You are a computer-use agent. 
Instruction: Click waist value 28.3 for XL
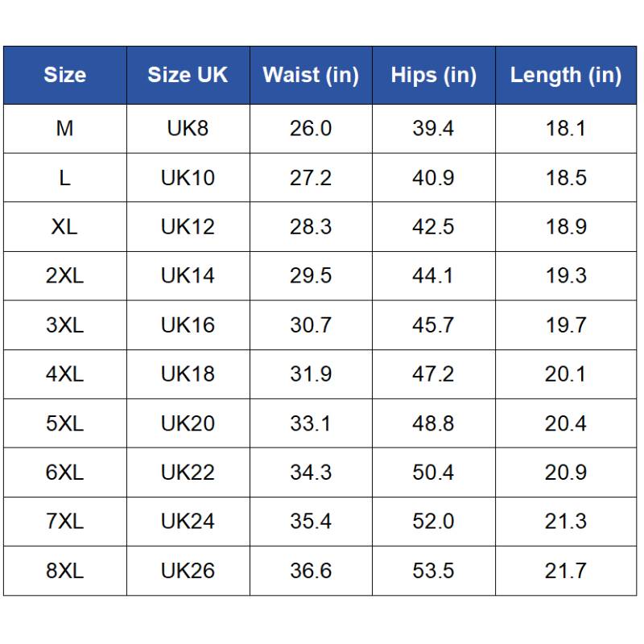point(311,227)
